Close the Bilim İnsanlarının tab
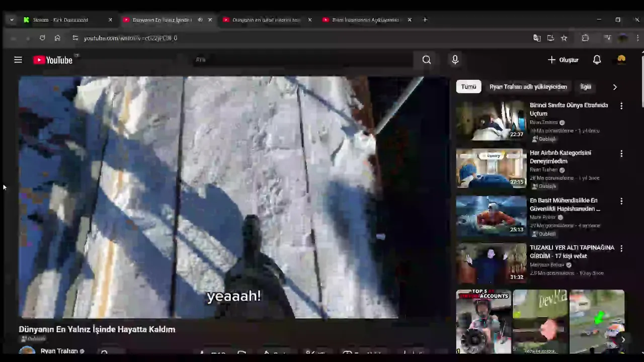Image resolution: width=644 pixels, height=362 pixels. (x=410, y=20)
